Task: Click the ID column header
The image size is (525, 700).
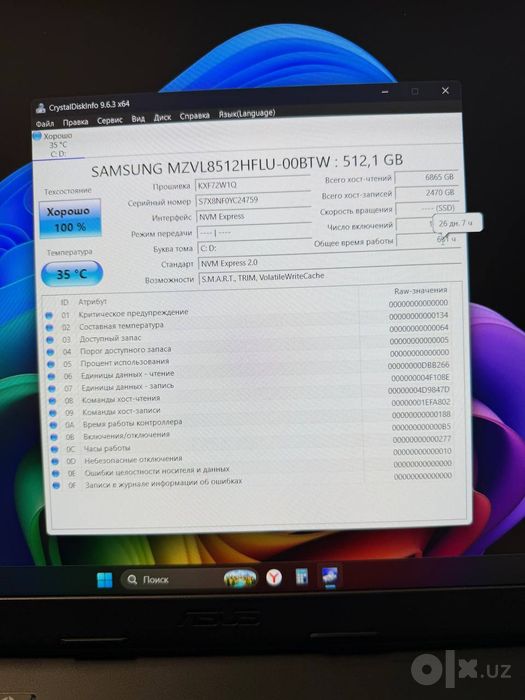Action: tap(65, 302)
